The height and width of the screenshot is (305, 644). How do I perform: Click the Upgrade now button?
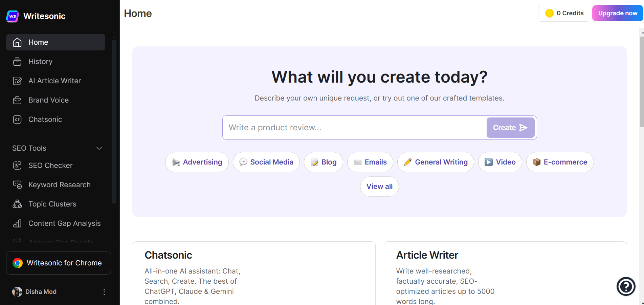pyautogui.click(x=617, y=13)
